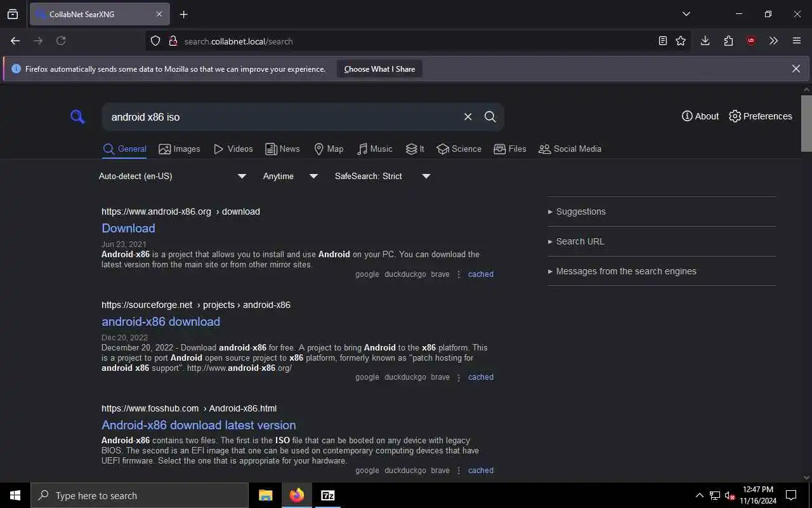Screen dimensions: 812x508
Task: Open the Download result from android-x86.org
Action: tap(128, 228)
